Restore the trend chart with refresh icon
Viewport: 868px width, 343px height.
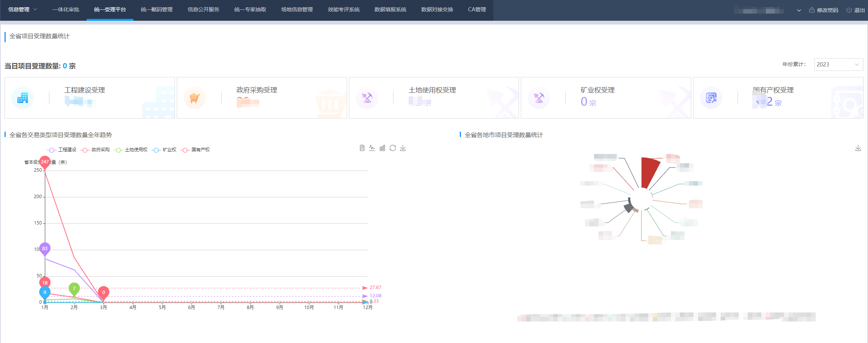(393, 148)
